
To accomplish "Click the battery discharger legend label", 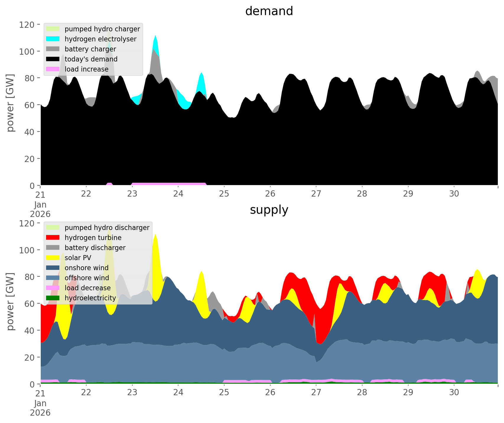I will click(x=95, y=248).
